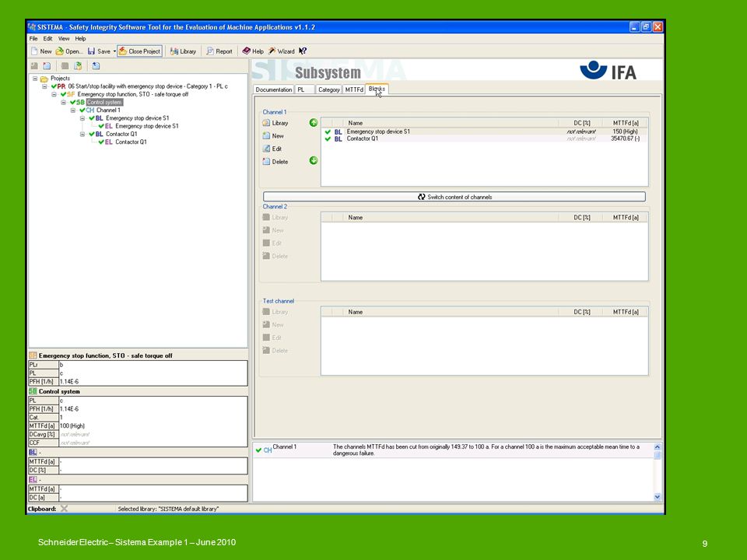Collapse the CH Channel 1 tree node
Screen dimensions: 747x560
coord(73,110)
